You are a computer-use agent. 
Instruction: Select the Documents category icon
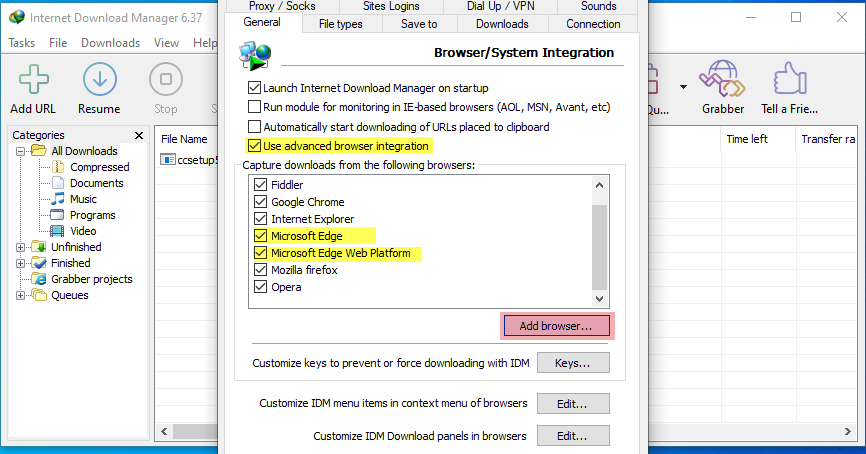click(58, 183)
